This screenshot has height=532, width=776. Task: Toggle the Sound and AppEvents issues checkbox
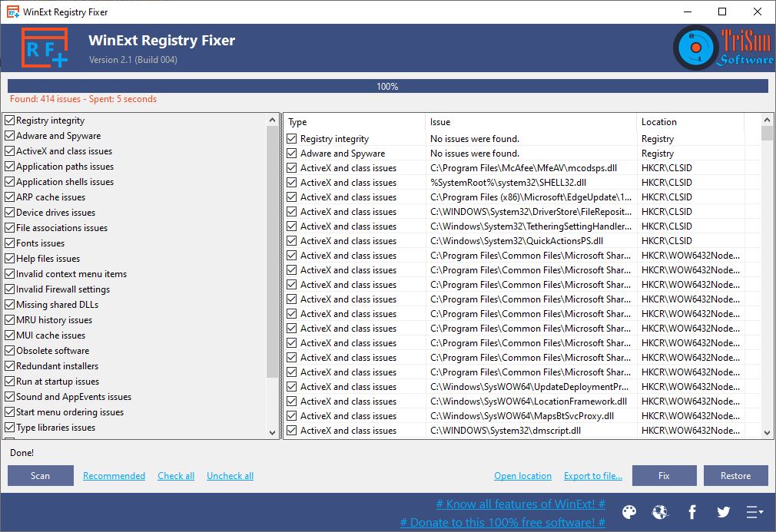click(9, 396)
